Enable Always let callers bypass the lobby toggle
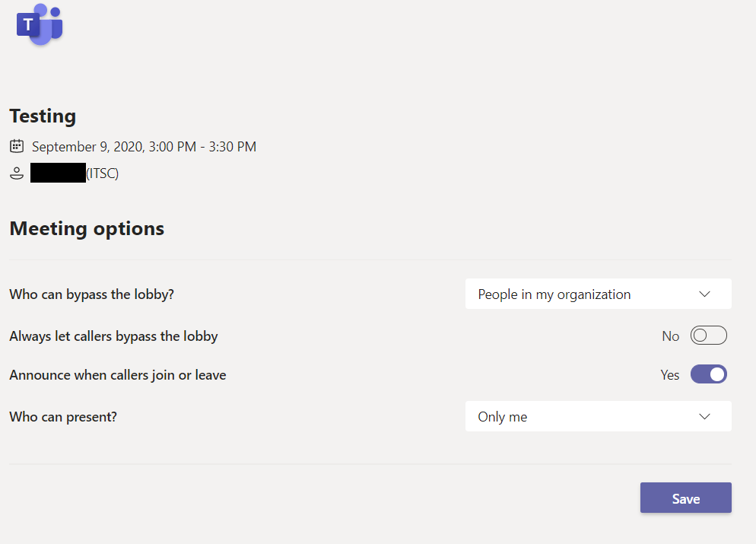The image size is (756, 544). pyautogui.click(x=708, y=336)
